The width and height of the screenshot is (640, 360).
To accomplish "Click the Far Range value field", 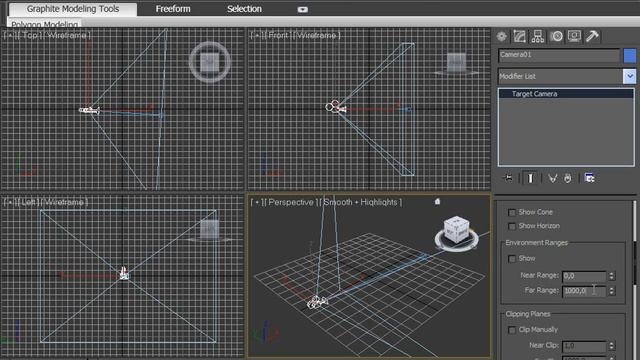I will [584, 291].
